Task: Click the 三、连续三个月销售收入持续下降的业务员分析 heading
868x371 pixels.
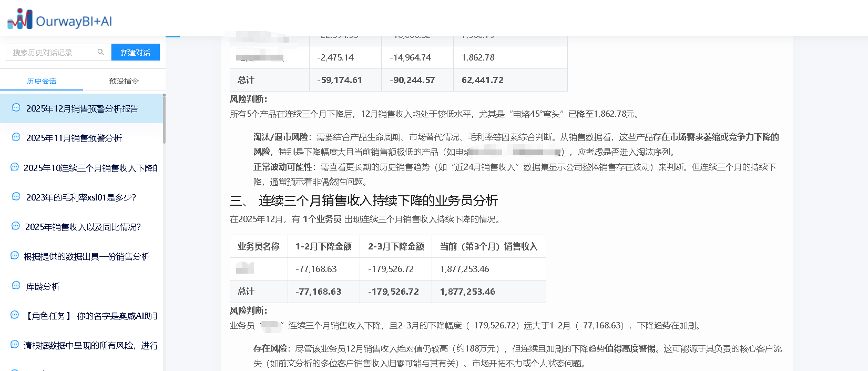Action: coord(364,200)
